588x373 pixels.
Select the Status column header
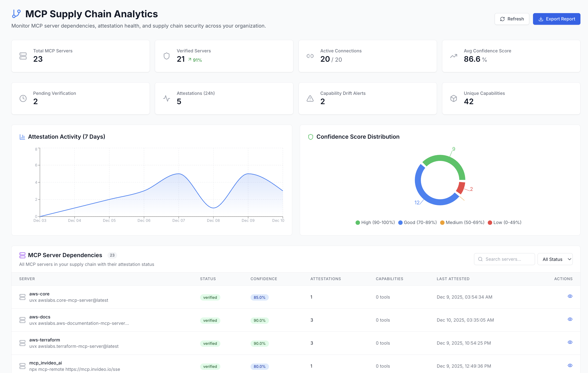(x=208, y=279)
